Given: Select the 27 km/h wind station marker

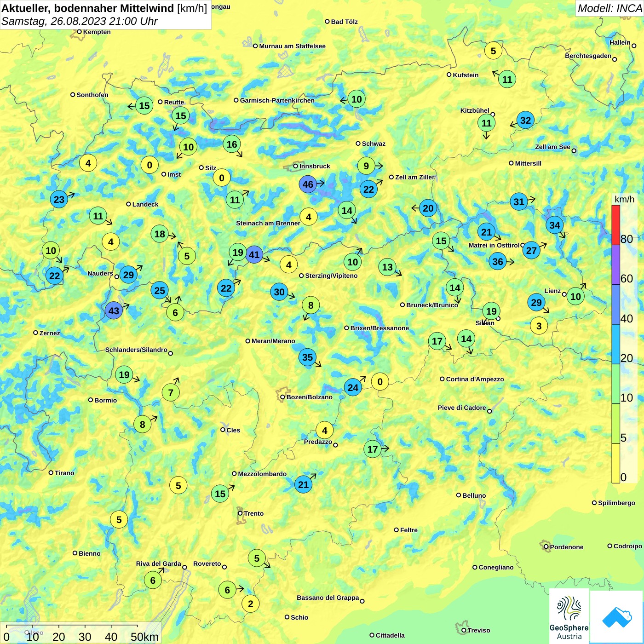Looking at the screenshot, I should click(531, 250).
